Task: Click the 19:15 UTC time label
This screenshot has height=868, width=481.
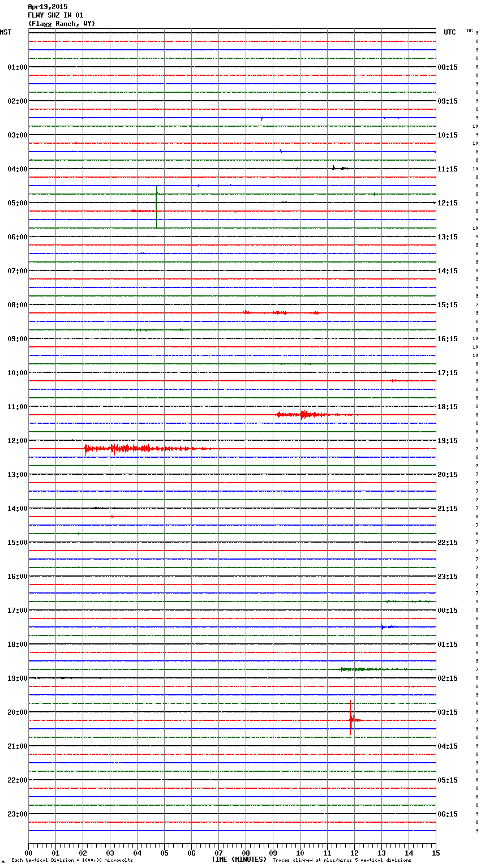Action: coord(448,441)
